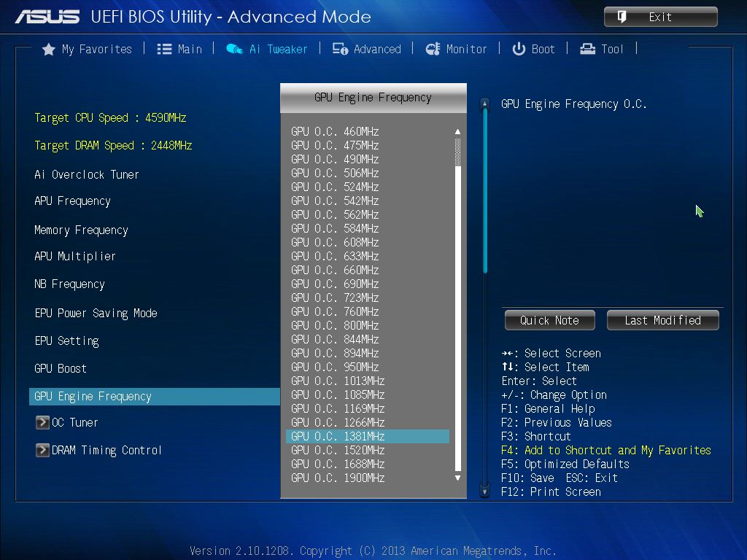
Task: Choose GPU O.C. 660MHz
Action: pos(335,270)
